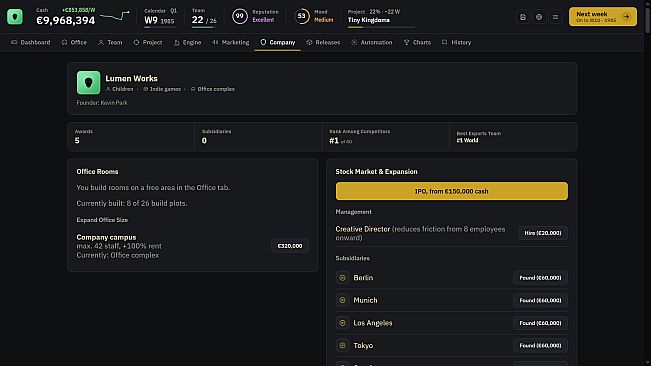Click the Awards count 5

click(77, 141)
